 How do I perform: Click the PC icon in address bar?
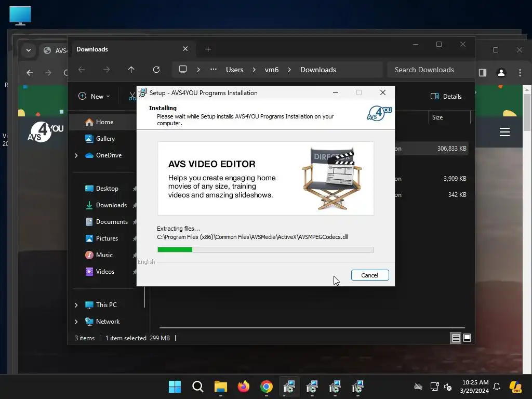(x=183, y=70)
